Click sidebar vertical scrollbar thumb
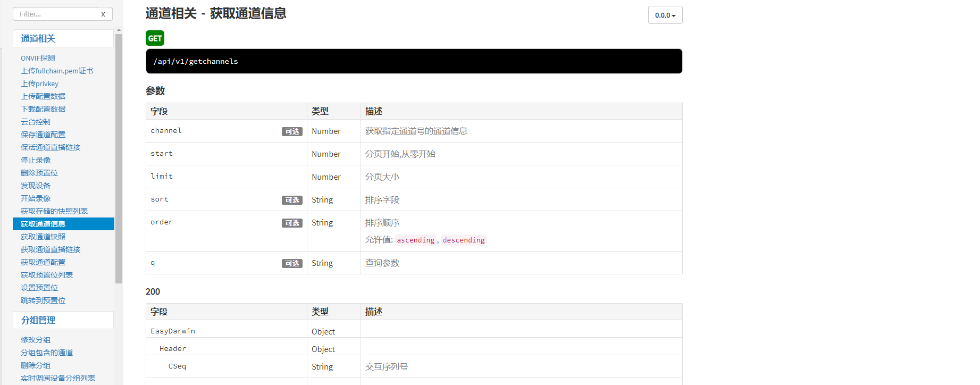The height and width of the screenshot is (385, 980). 119,158
